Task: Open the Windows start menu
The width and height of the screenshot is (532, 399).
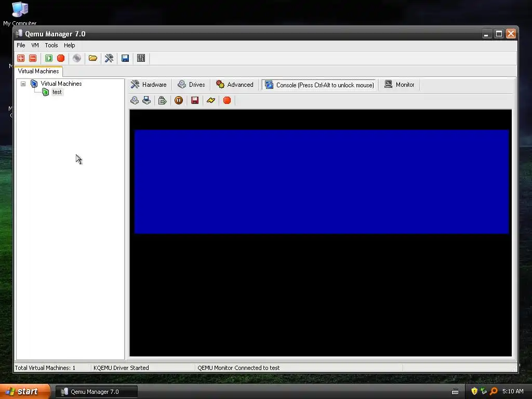Action: [25, 392]
